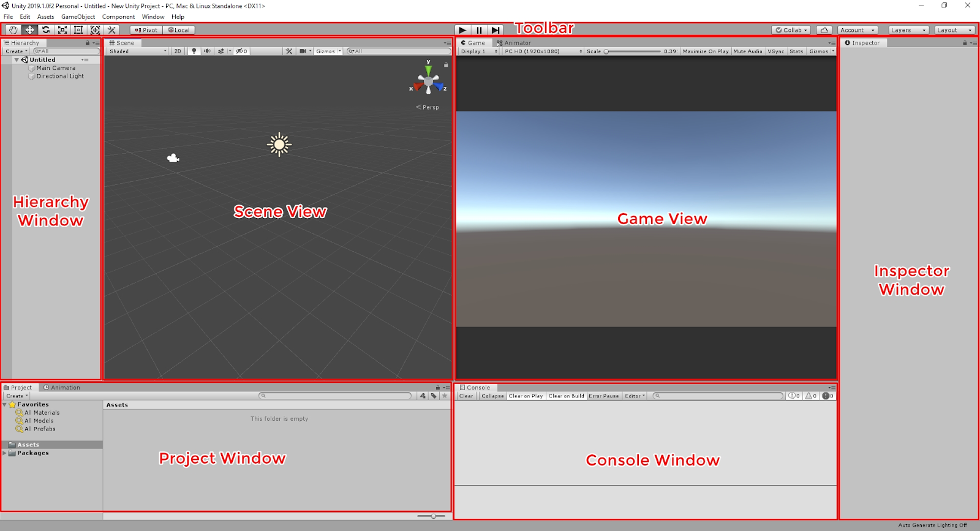Toggle Maximize On Play
980x531 pixels.
[x=706, y=51]
